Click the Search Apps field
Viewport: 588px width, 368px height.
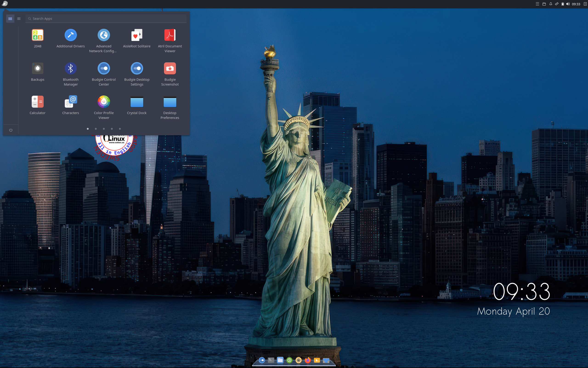[106, 18]
